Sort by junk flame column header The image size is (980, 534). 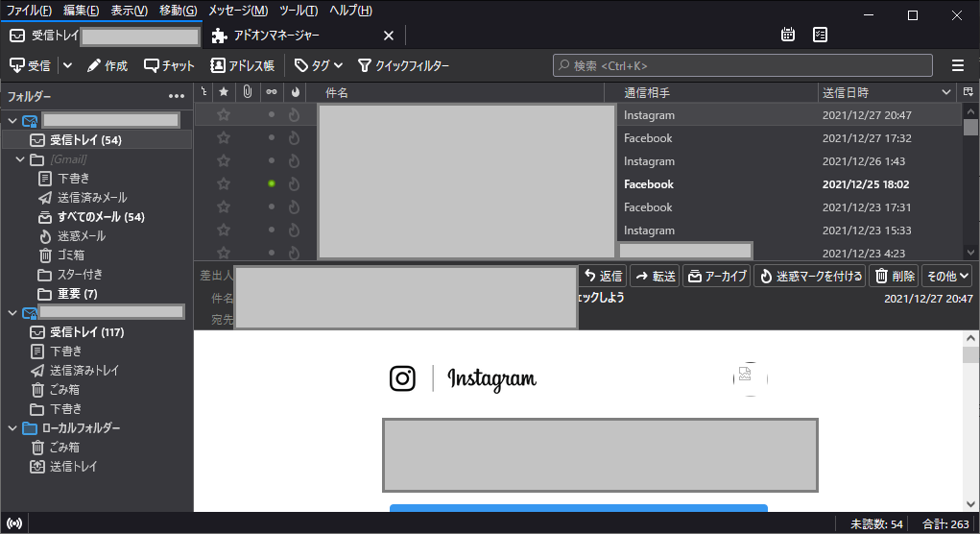coord(295,92)
